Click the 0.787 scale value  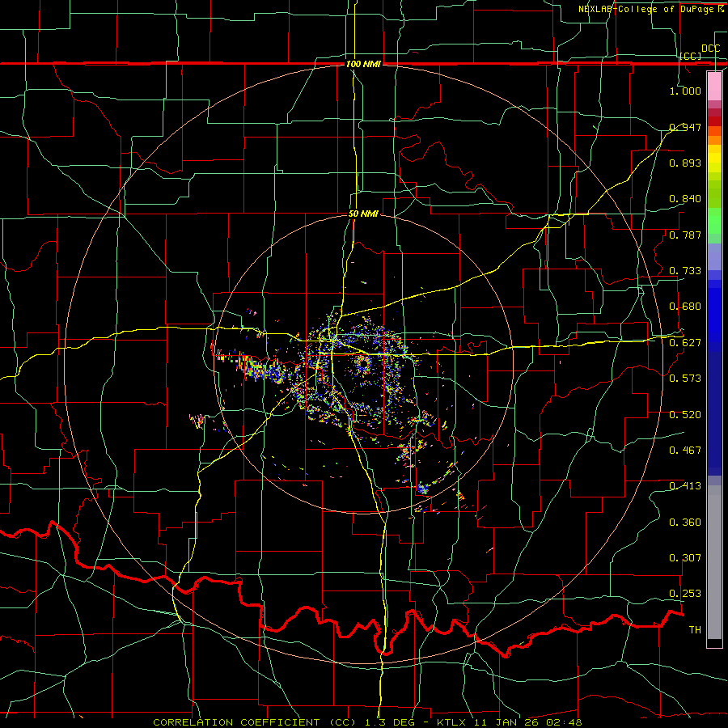(685, 235)
